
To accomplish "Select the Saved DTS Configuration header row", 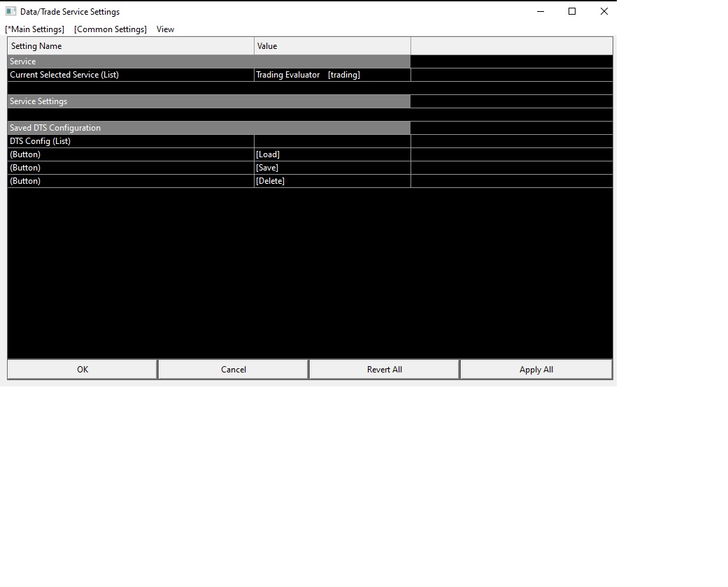I will tap(209, 128).
